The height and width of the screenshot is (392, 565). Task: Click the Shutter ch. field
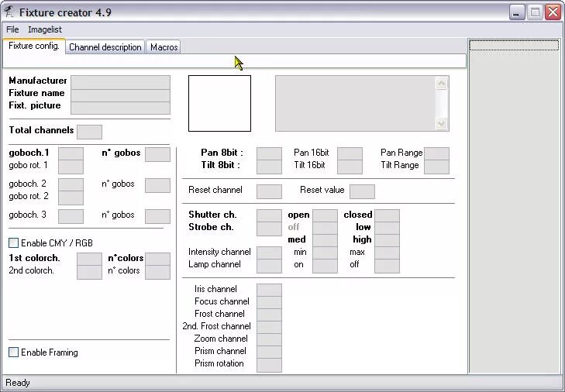click(x=269, y=216)
